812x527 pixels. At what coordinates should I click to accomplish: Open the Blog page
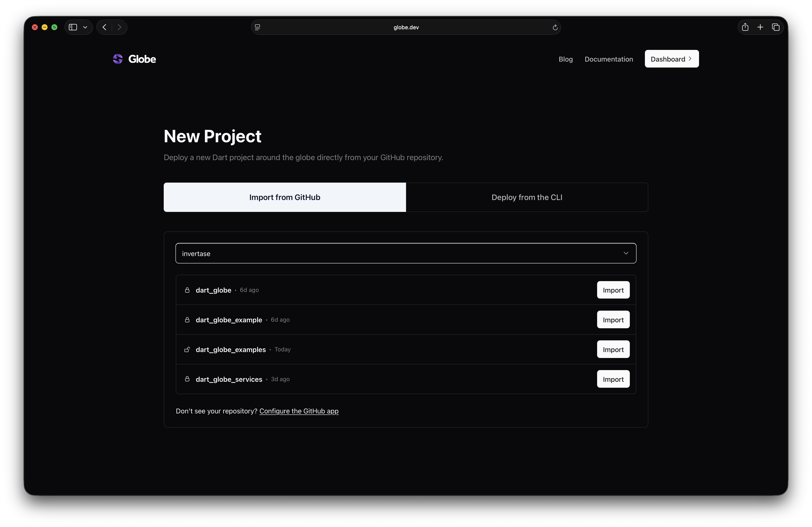565,59
